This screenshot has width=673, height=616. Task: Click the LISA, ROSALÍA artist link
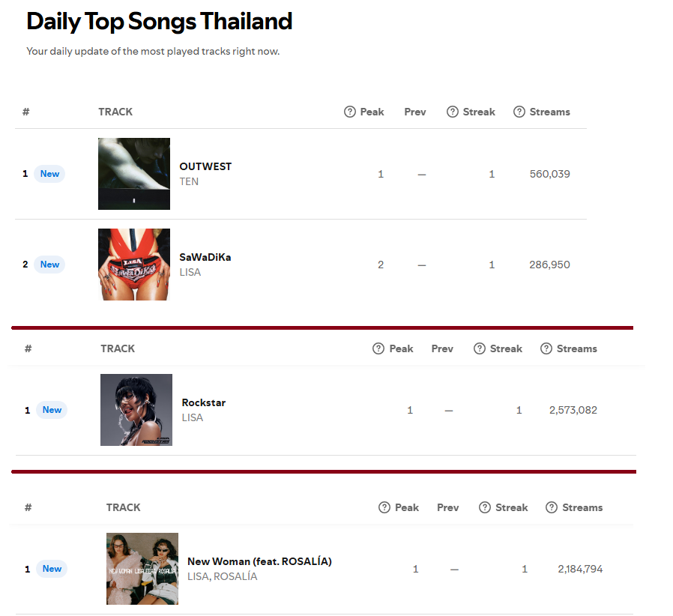[x=223, y=576]
